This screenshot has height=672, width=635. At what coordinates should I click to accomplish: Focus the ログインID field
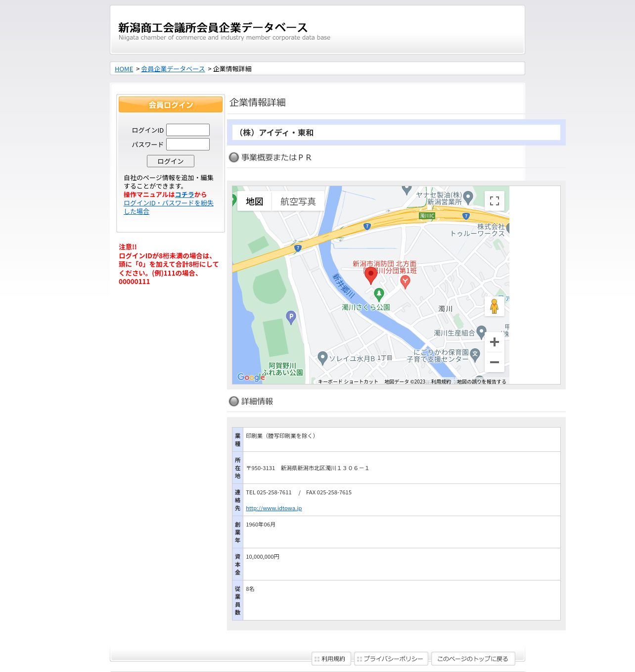[x=188, y=130]
